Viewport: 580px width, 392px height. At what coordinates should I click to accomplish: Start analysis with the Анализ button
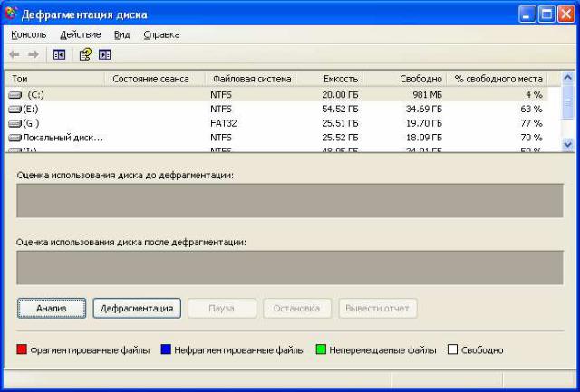pos(52,308)
